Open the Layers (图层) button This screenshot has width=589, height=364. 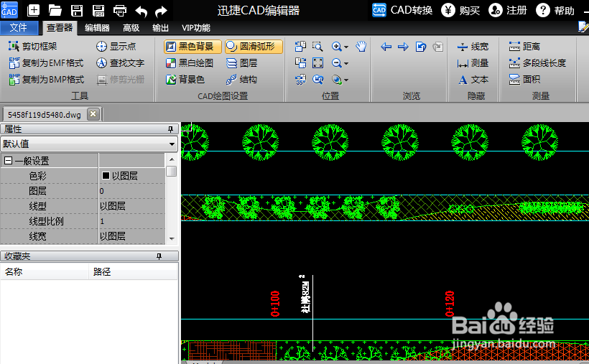242,62
